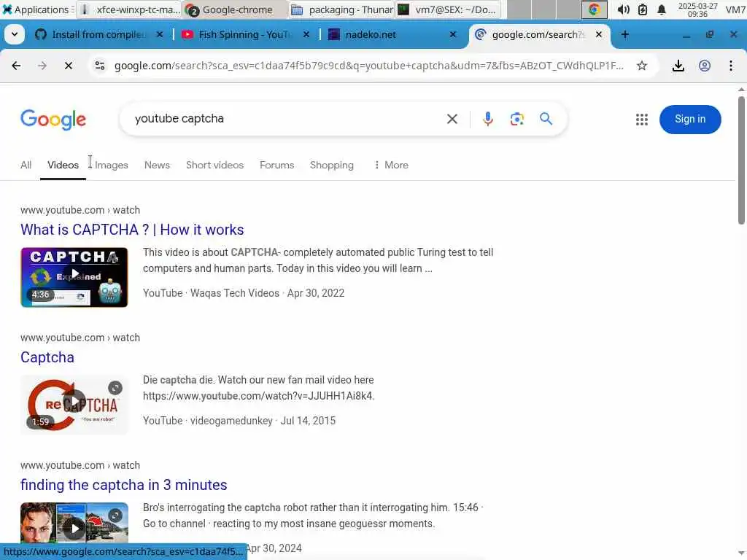Switch to packaging - Thunar taskbar window
The width and height of the screenshot is (747, 560).
pyautogui.click(x=341, y=9)
